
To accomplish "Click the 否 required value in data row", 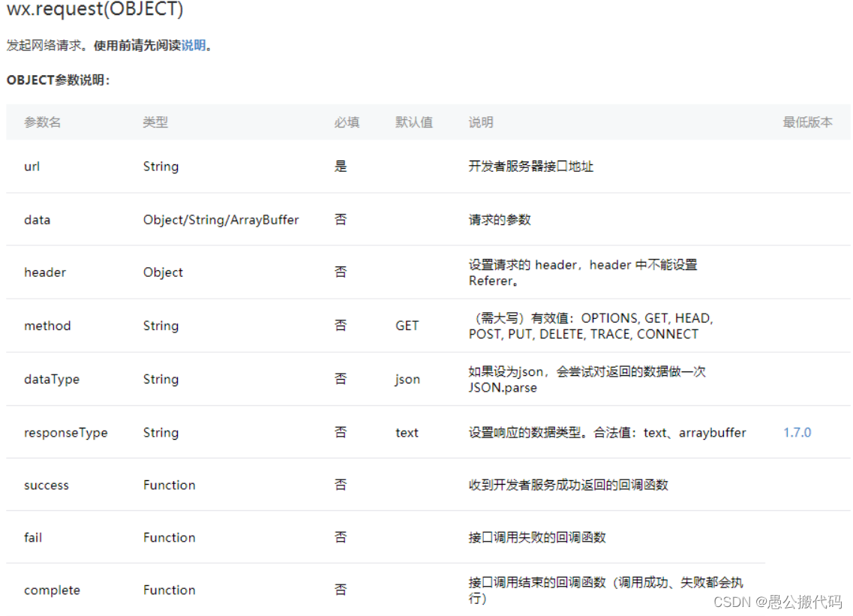I will (x=341, y=220).
